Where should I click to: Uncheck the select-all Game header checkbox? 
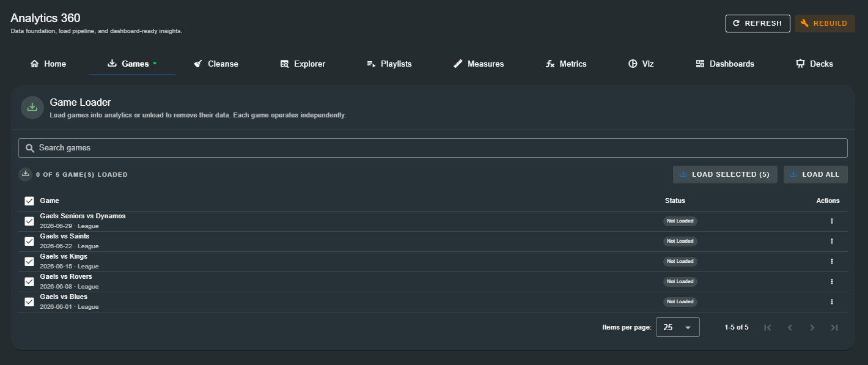(29, 201)
